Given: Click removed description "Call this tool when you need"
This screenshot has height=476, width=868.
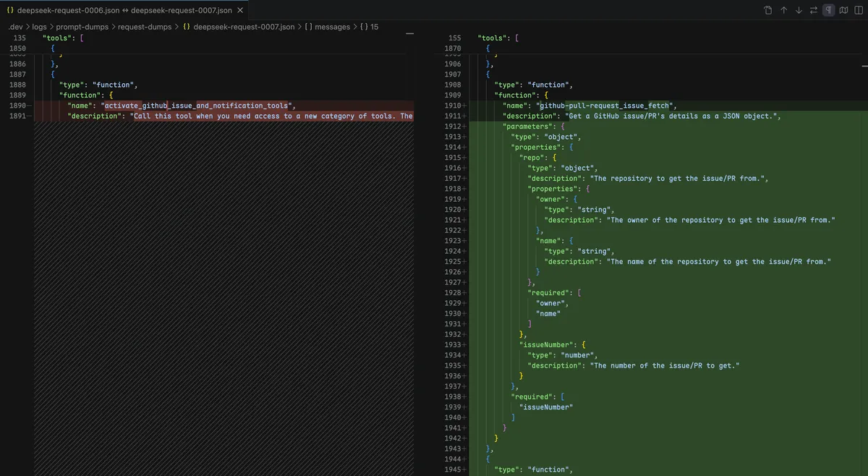Looking at the screenshot, I should click(208, 116).
